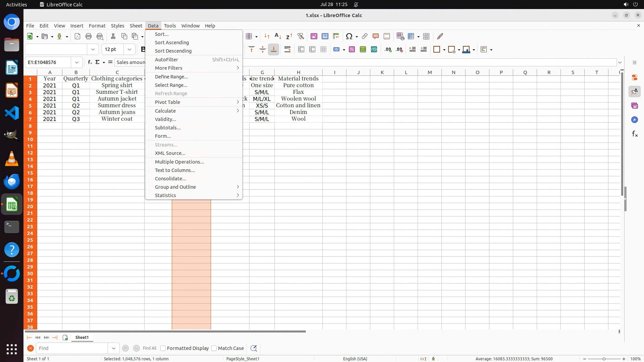This screenshot has width=644, height=362.
Task: Click the Insert Comment icon
Action: pos(375,36)
